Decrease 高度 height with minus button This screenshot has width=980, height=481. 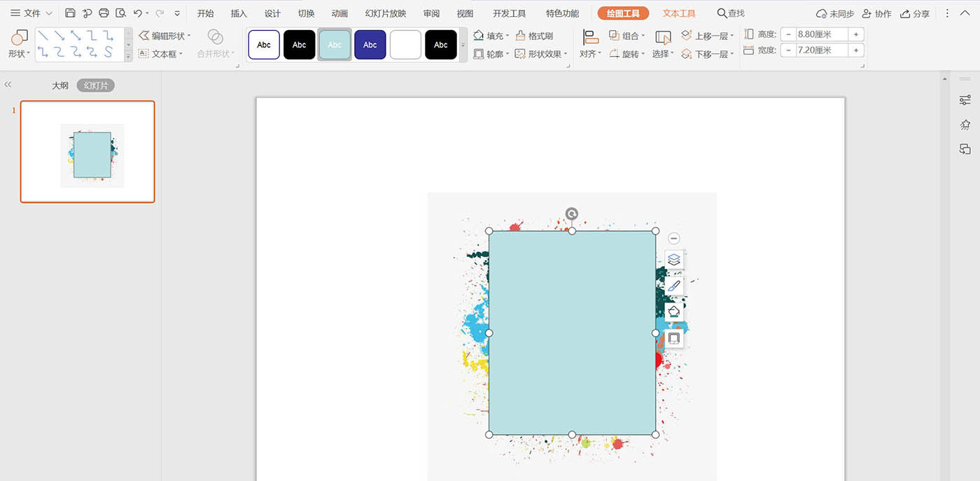coord(788,34)
